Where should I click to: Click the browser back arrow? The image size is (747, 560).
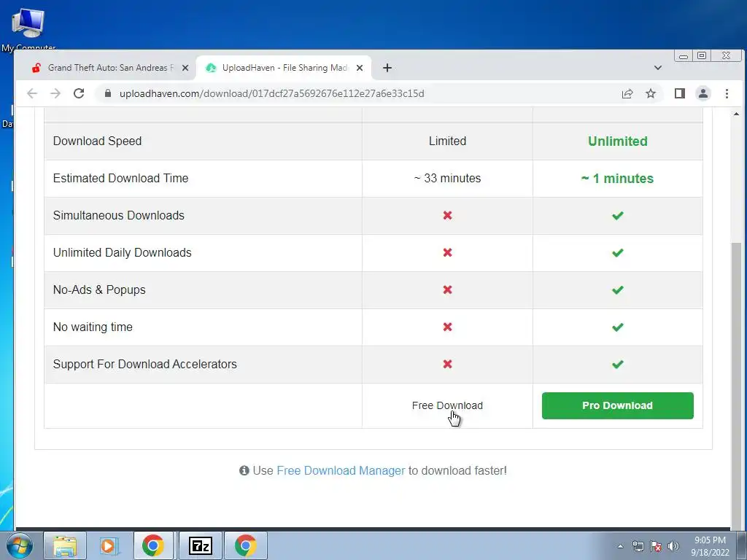(32, 93)
